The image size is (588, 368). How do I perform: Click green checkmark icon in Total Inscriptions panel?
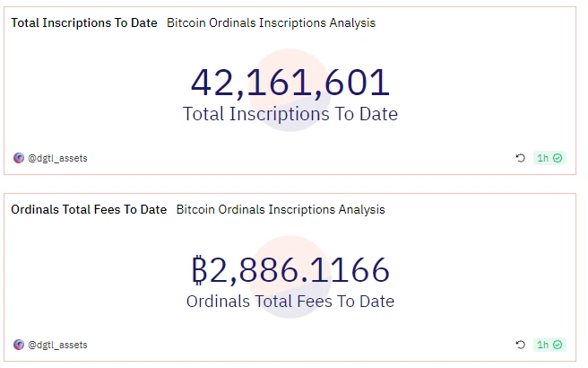click(x=558, y=158)
